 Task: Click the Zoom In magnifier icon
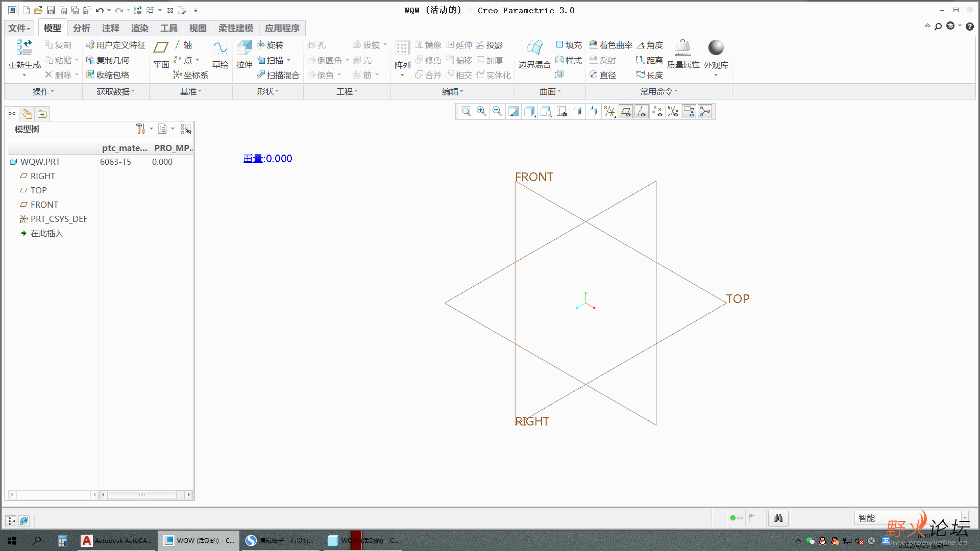pos(481,112)
